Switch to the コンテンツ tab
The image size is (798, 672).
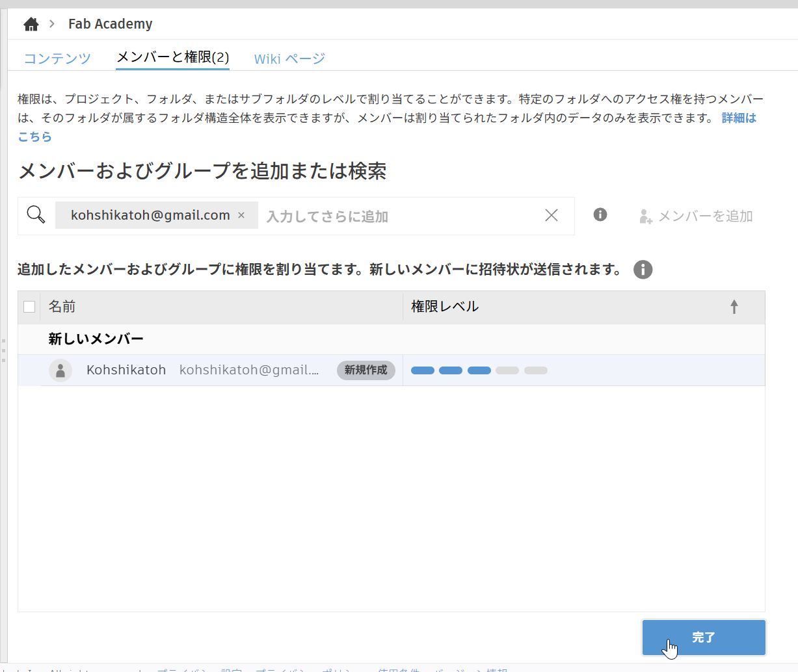(x=56, y=58)
